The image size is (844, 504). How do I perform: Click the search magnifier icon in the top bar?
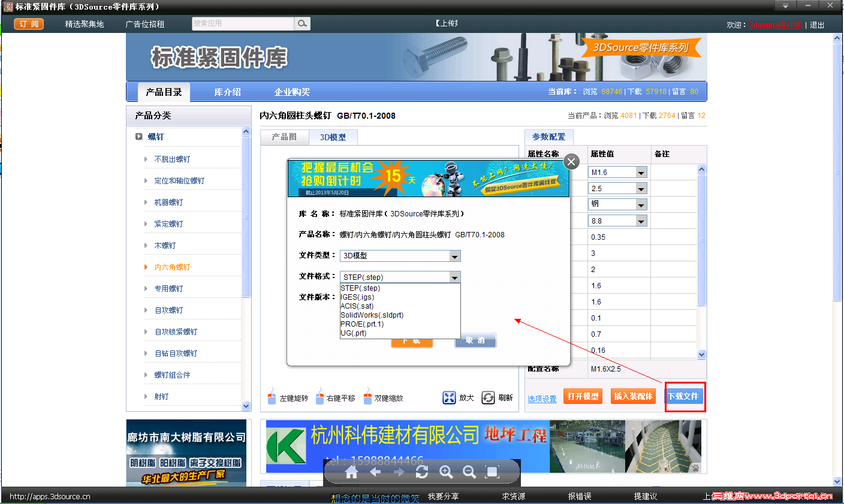pos(302,23)
